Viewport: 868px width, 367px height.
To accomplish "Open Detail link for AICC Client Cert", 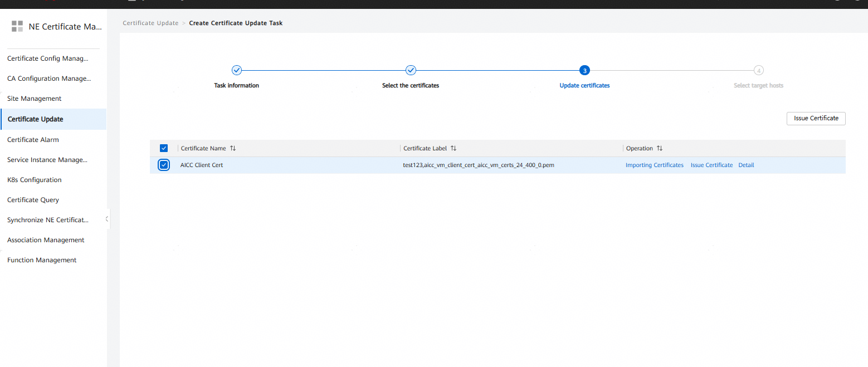I will pos(746,165).
